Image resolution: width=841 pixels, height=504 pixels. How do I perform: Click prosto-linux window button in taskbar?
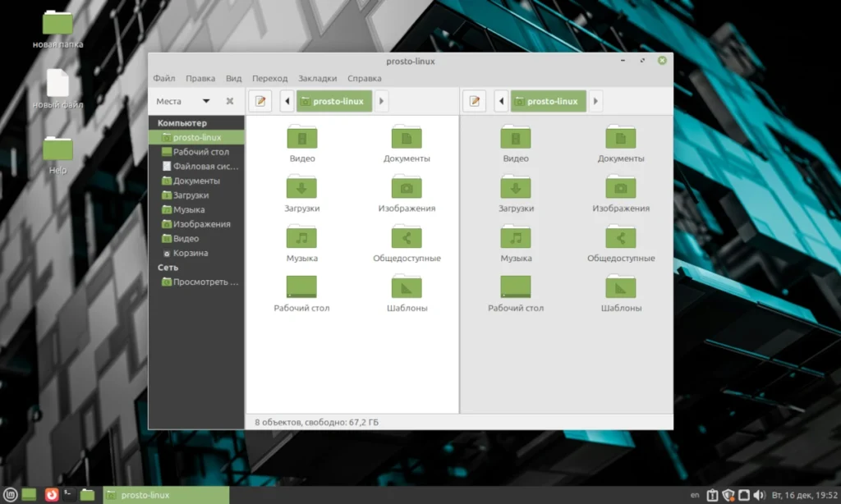click(x=166, y=495)
